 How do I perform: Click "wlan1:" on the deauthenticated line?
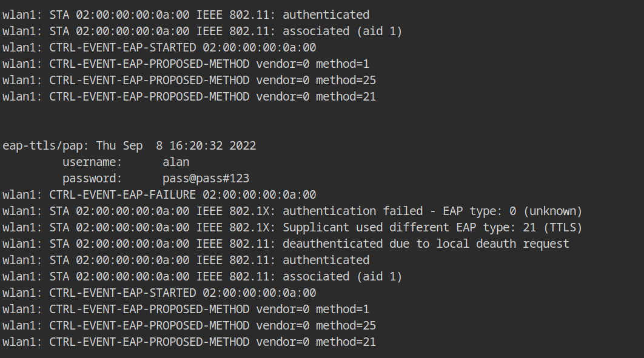[22, 244]
